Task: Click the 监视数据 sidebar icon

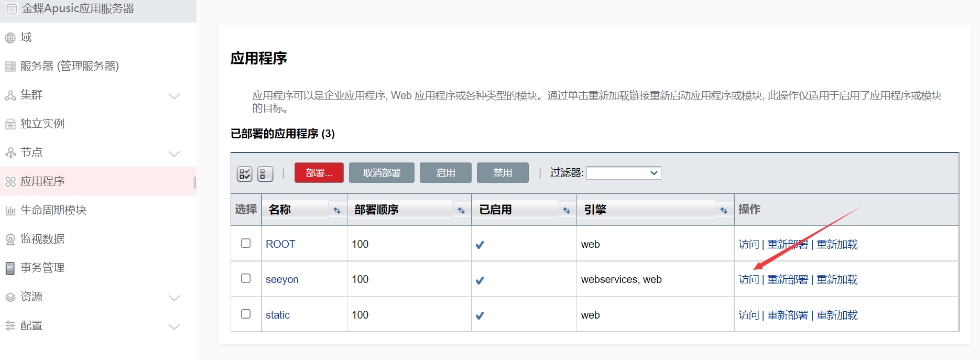Action: pos(10,239)
